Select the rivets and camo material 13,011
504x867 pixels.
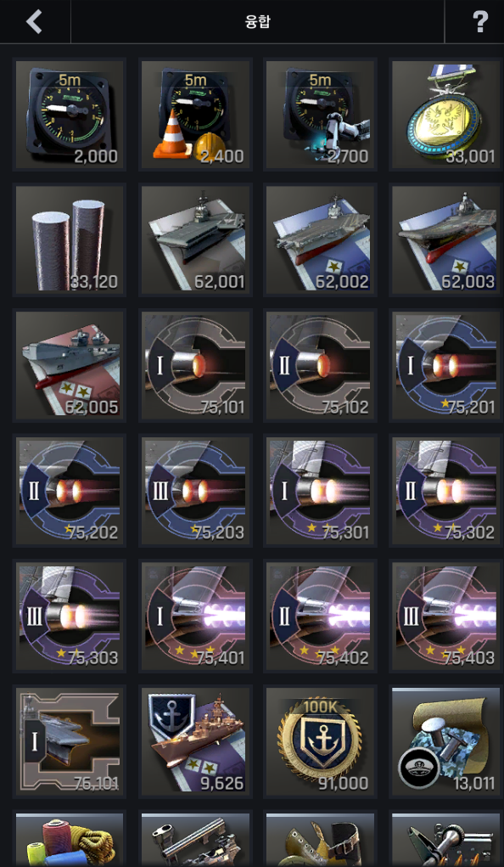click(446, 741)
